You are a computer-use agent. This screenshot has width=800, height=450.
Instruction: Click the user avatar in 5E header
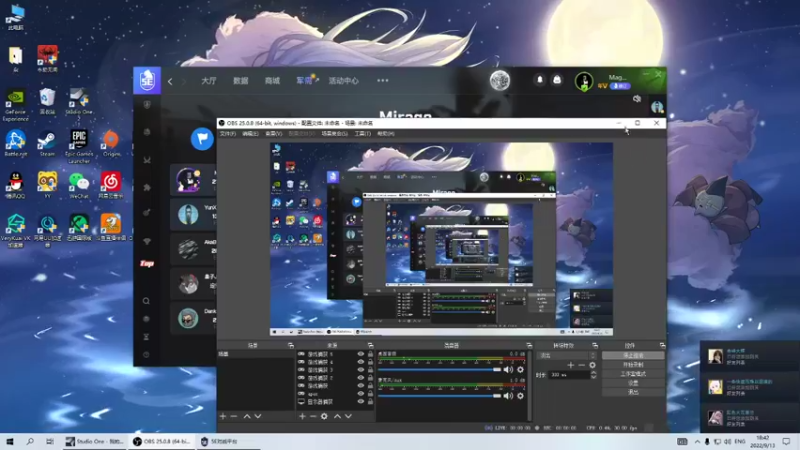coord(584,81)
